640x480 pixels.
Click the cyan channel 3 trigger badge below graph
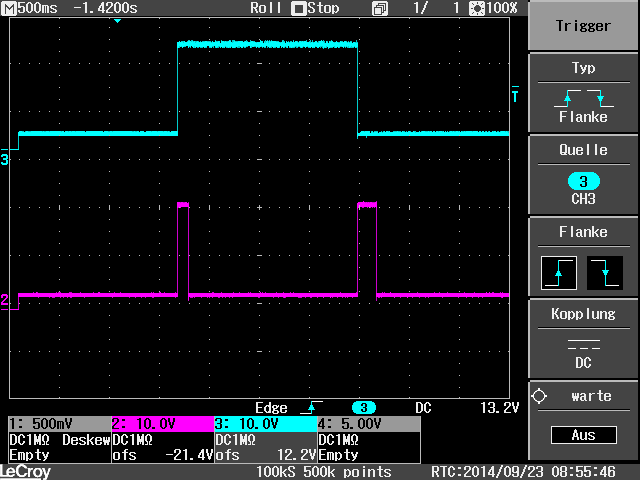tap(364, 408)
